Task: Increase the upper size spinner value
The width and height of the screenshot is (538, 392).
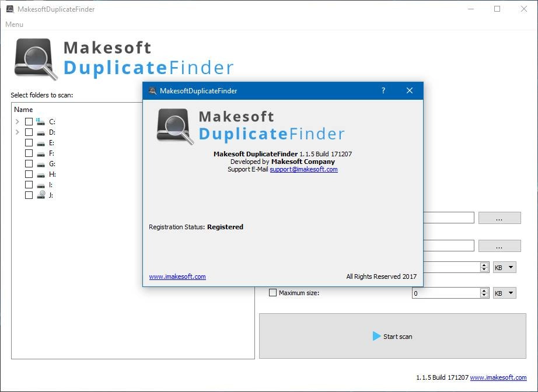Action: coord(484,265)
